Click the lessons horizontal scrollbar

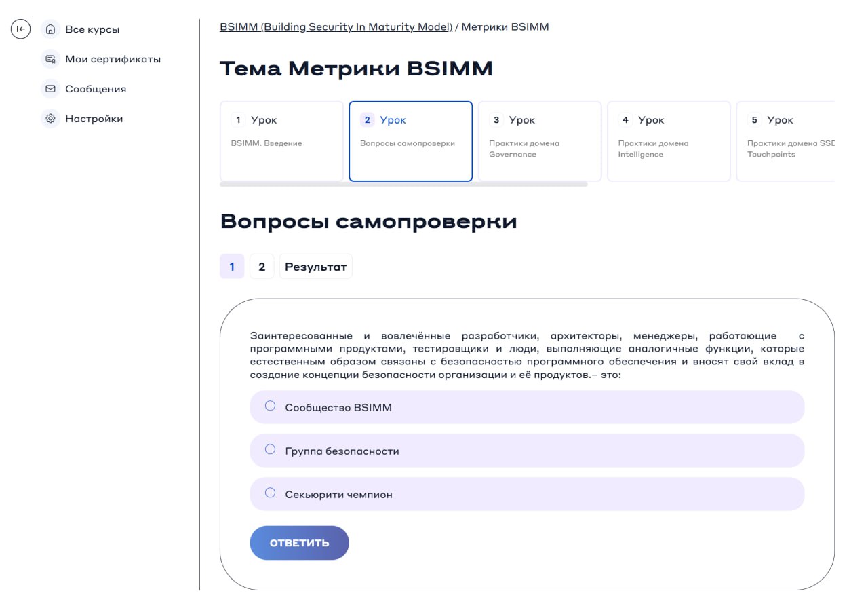coord(403,184)
